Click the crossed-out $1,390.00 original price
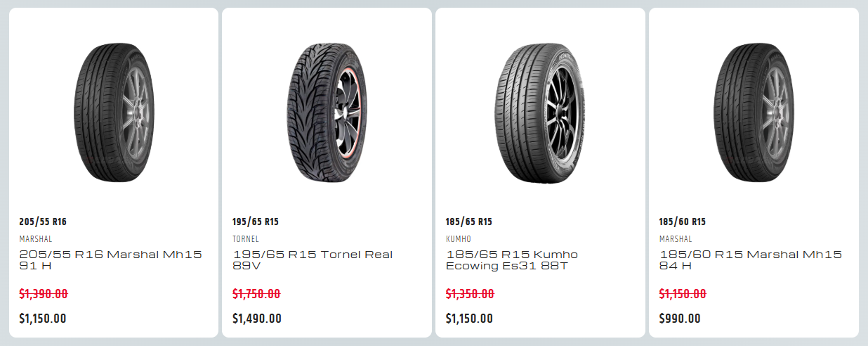The image size is (868, 346). coord(44,294)
